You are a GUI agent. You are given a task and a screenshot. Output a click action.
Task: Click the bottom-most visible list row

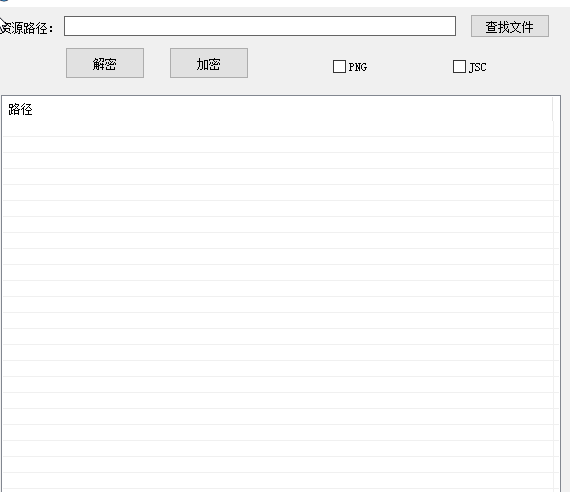coord(278,481)
